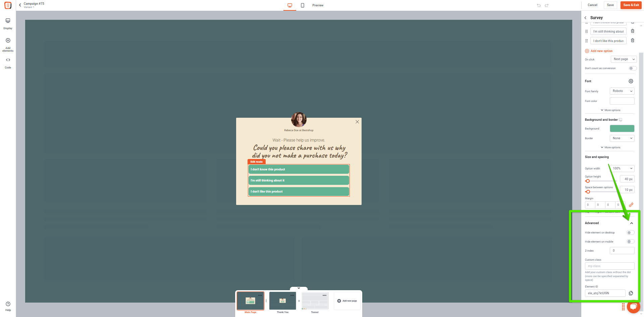Select the desktop view icon
644x317 pixels.
[290, 5]
